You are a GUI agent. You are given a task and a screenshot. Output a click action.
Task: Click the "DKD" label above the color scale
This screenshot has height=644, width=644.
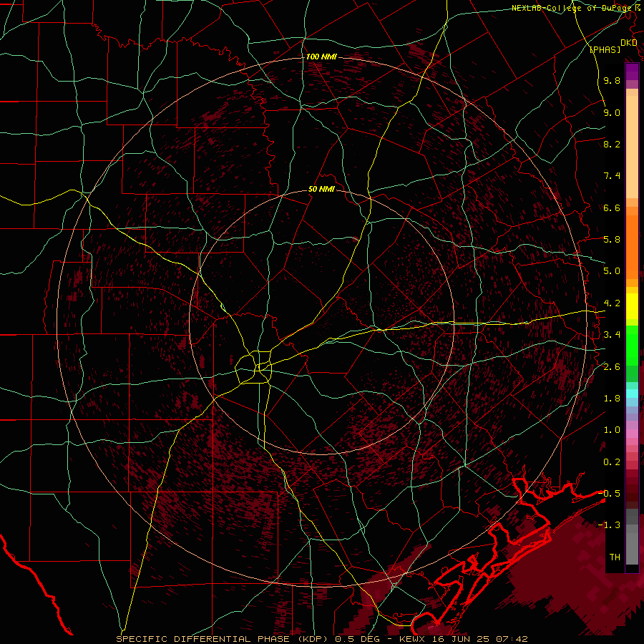click(629, 43)
